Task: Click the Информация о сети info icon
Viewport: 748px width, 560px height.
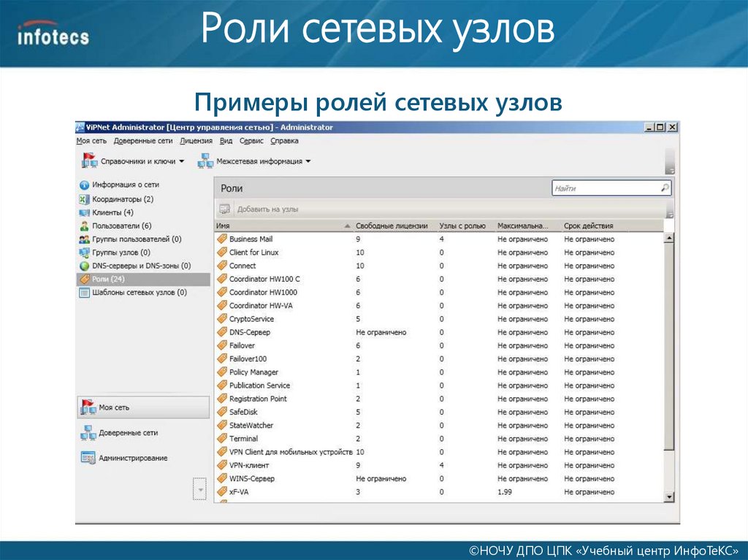Action: pos(84,185)
